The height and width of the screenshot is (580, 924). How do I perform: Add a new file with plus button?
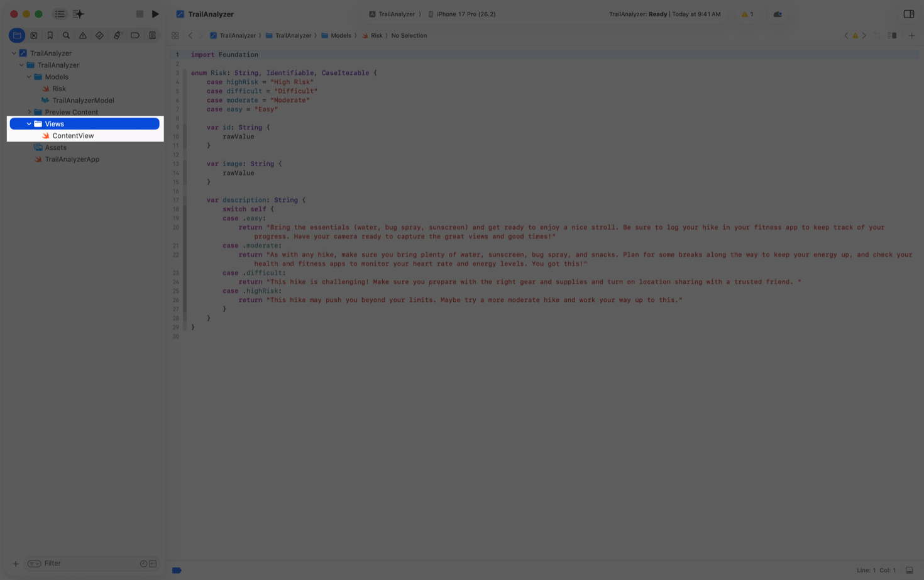(16, 564)
